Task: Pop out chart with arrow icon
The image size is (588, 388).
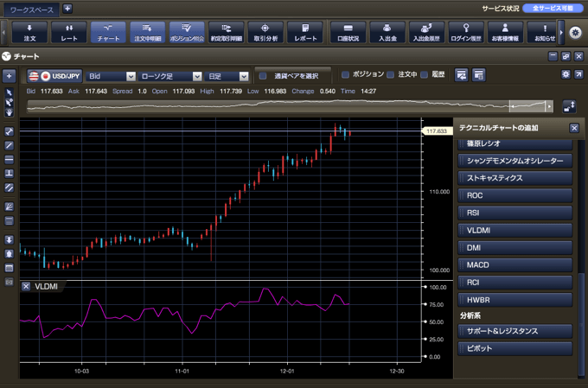Action: coord(578,74)
